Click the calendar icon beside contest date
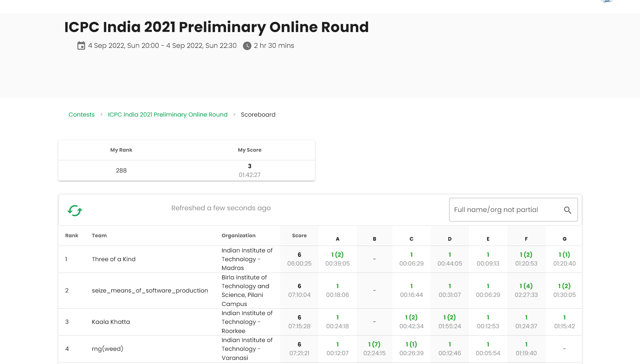640x364 pixels. [81, 45]
